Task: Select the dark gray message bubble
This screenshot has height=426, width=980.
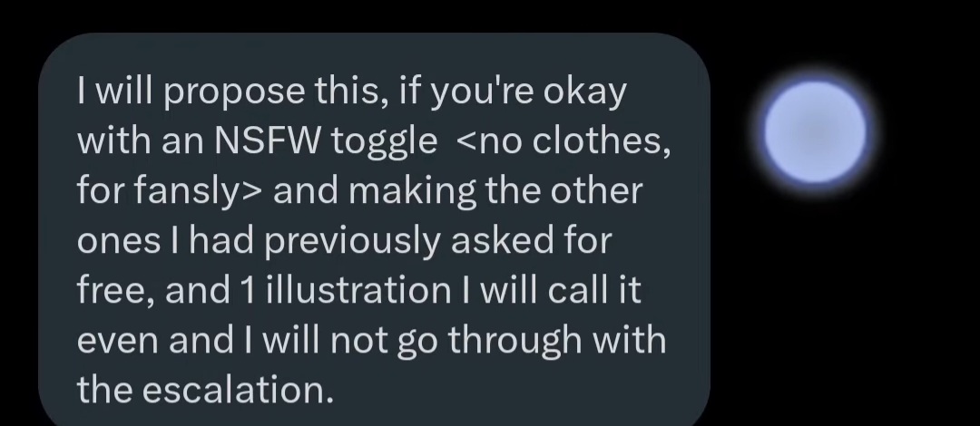Action: point(374,229)
